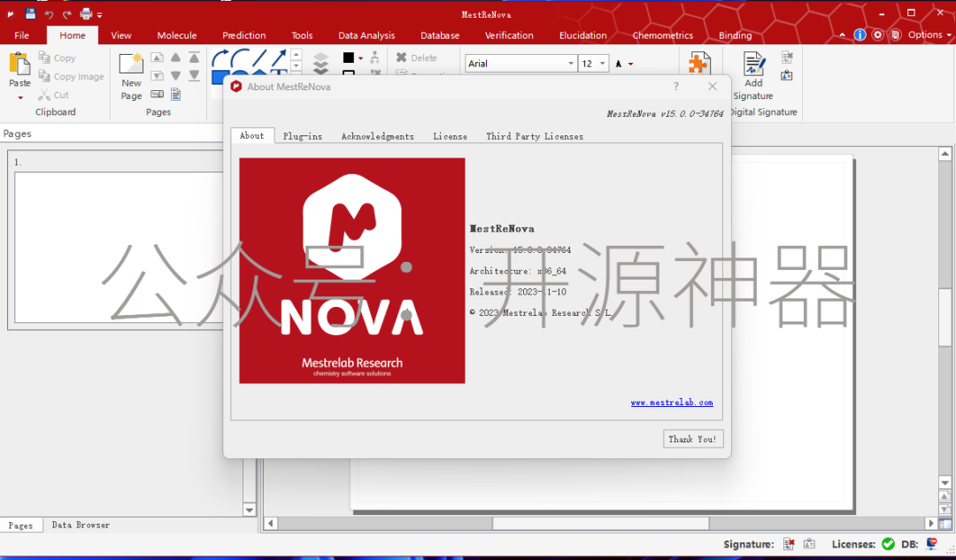Open the fill color dropdown arrow
The width and height of the screenshot is (956, 560).
360,58
